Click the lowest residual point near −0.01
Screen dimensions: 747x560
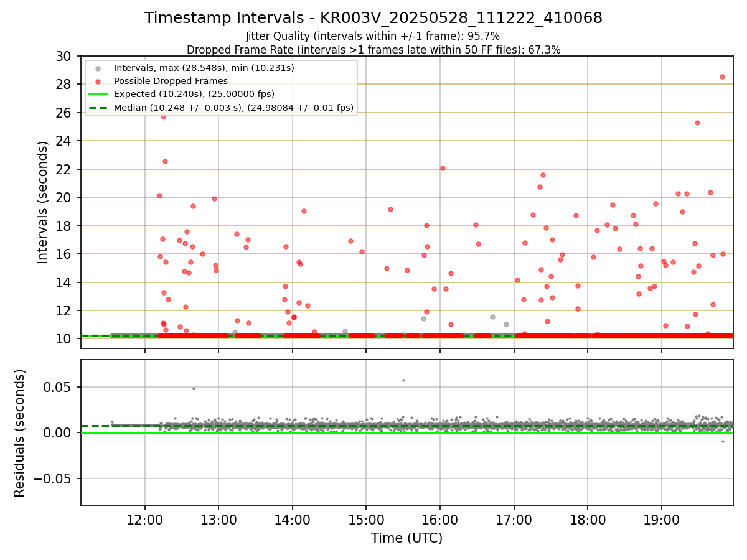coord(723,441)
